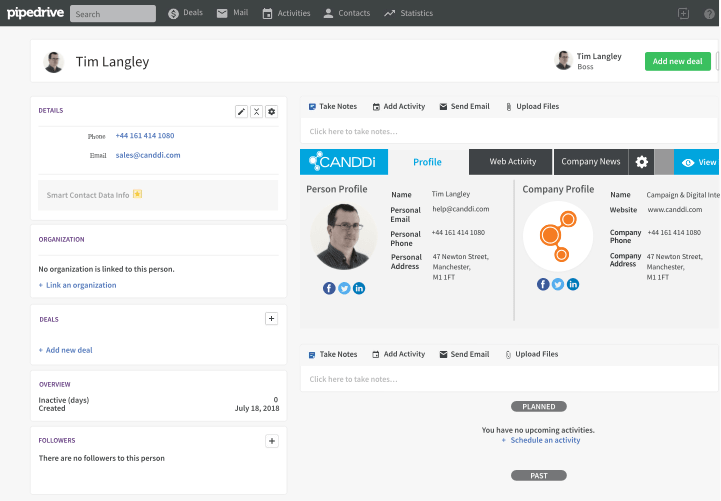Add a follower with the plus button
Image resolution: width=721 pixels, height=501 pixels.
(272, 441)
